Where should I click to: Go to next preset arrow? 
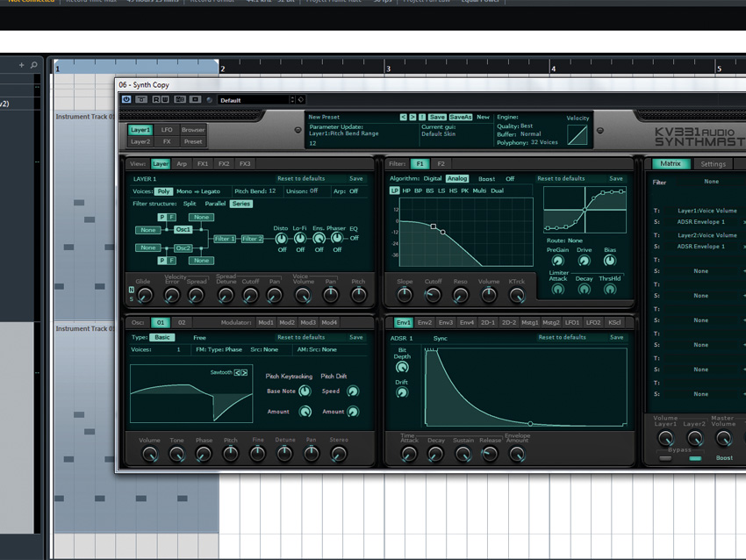coord(412,117)
